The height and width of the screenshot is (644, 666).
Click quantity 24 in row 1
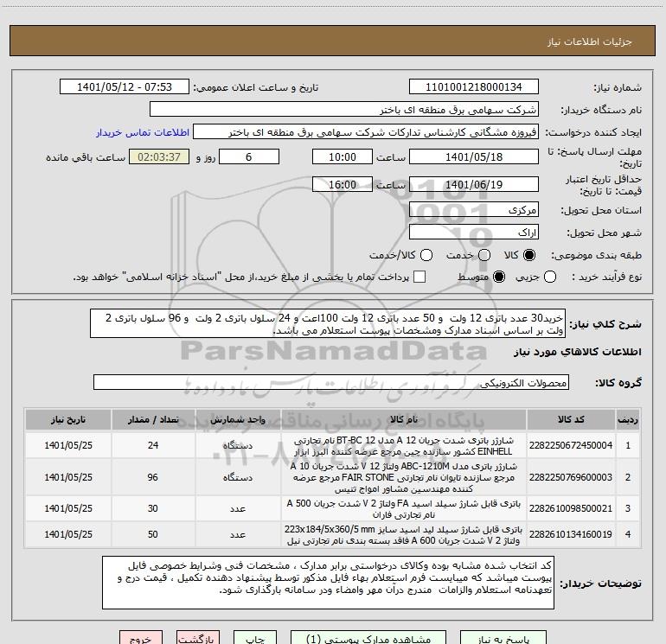[153, 445]
